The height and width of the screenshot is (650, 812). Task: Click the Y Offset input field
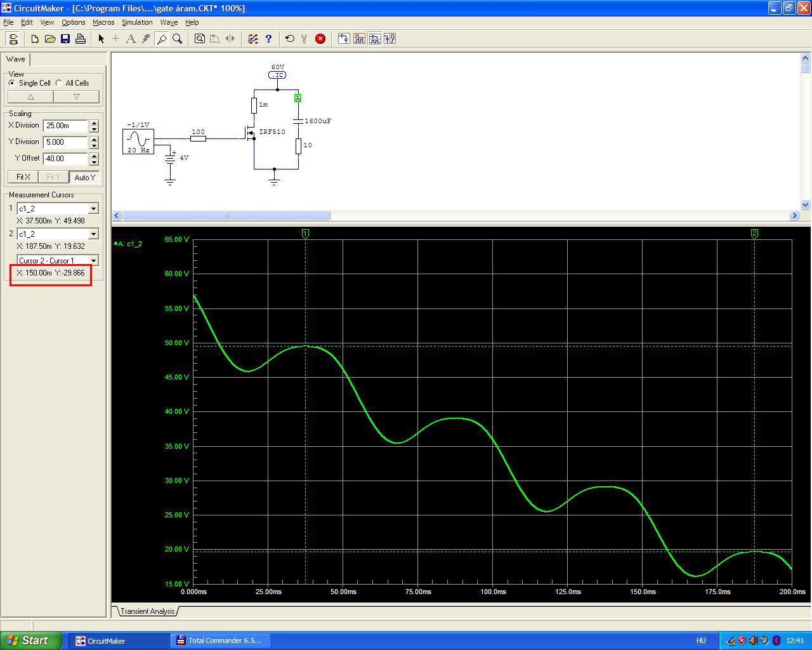tap(66, 159)
